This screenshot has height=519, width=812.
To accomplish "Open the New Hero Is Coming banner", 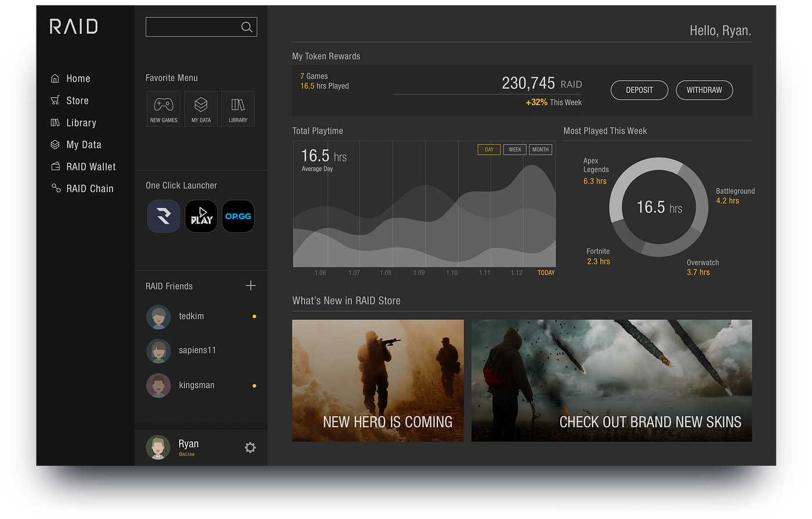I will point(378,381).
